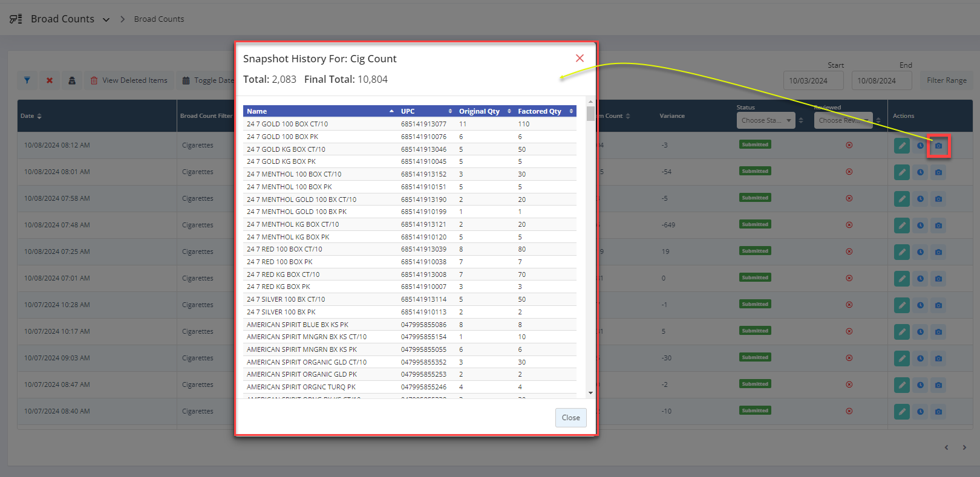This screenshot has height=477, width=980.
Task: Sort snapshot table by Original Qty column
Action: pos(483,111)
